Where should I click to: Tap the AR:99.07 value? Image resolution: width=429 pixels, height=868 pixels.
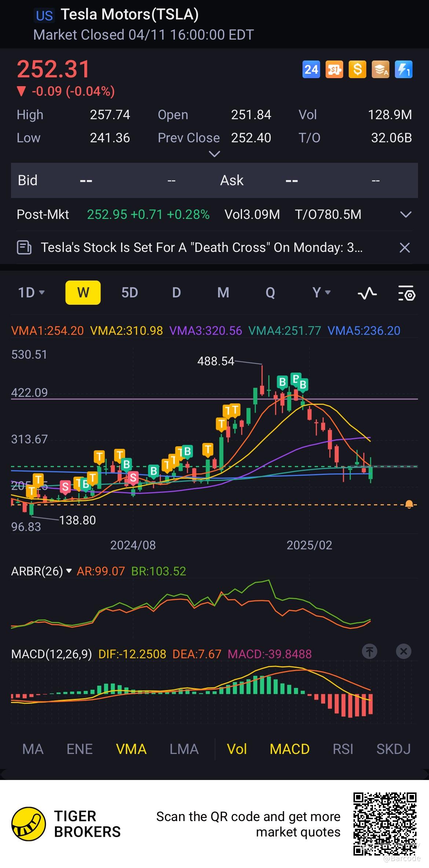[101, 571]
